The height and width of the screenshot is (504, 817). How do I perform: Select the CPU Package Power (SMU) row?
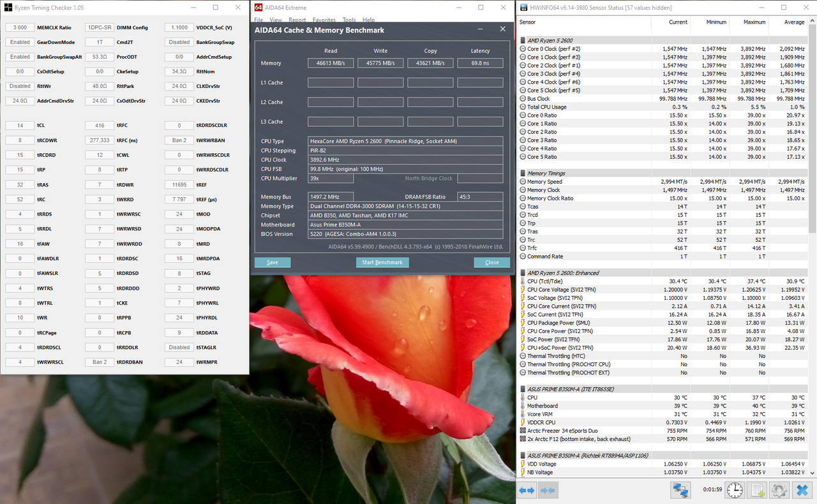point(662,322)
